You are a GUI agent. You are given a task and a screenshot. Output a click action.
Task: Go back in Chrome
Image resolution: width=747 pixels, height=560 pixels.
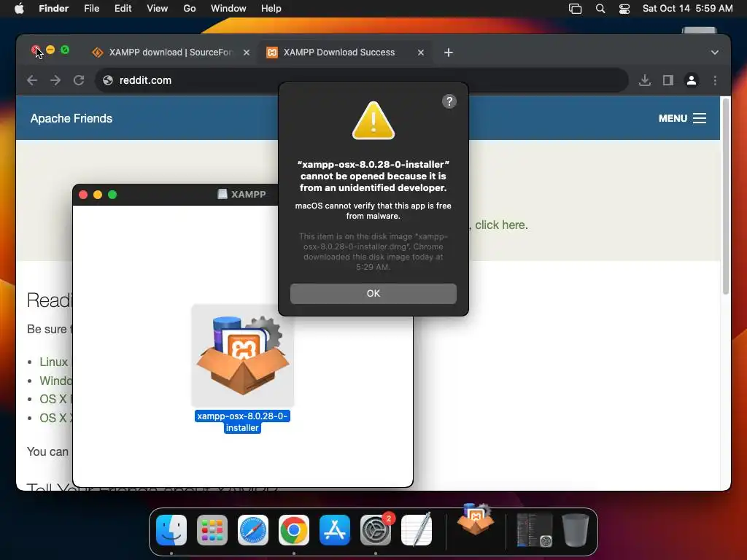32,80
